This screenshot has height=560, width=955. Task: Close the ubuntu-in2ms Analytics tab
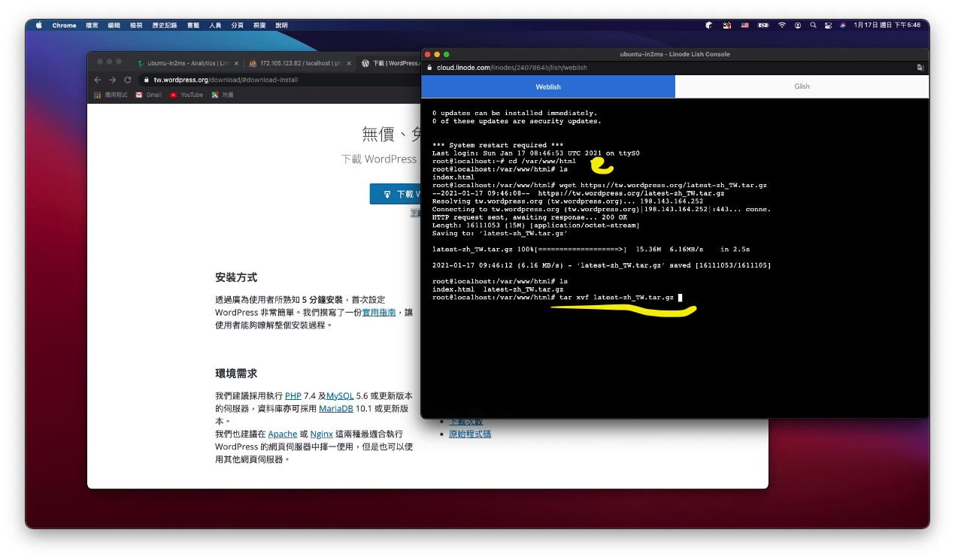coord(236,63)
